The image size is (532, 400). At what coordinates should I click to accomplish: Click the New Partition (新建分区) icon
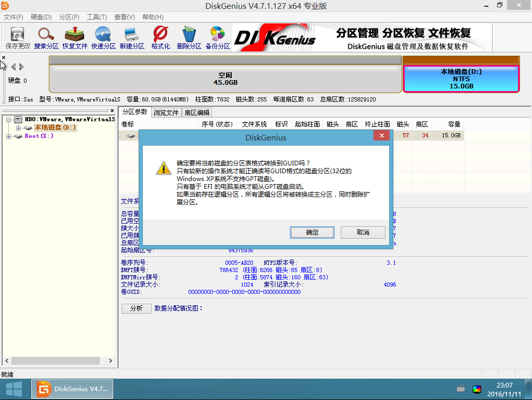click(x=131, y=37)
